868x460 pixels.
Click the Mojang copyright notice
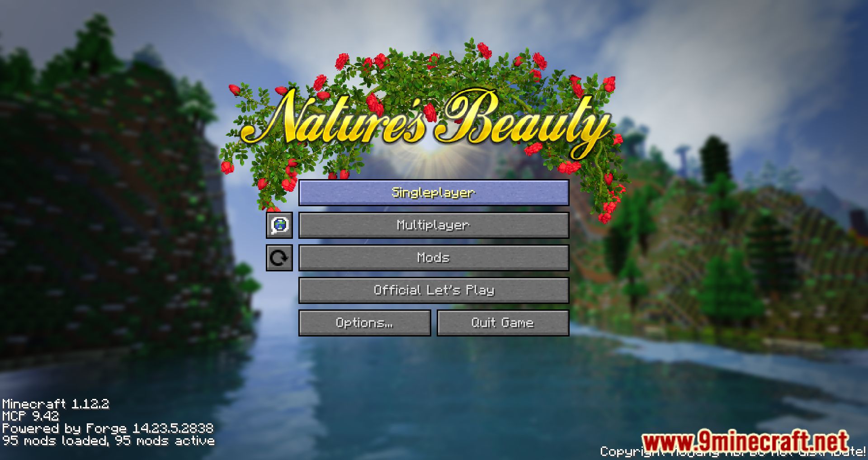pos(733,451)
